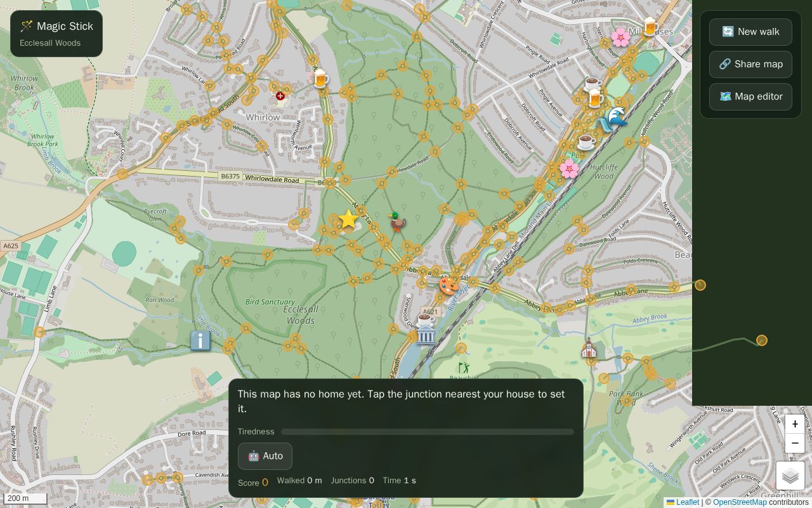Select the pink flower beside Hutcliffe Wood

click(569, 168)
